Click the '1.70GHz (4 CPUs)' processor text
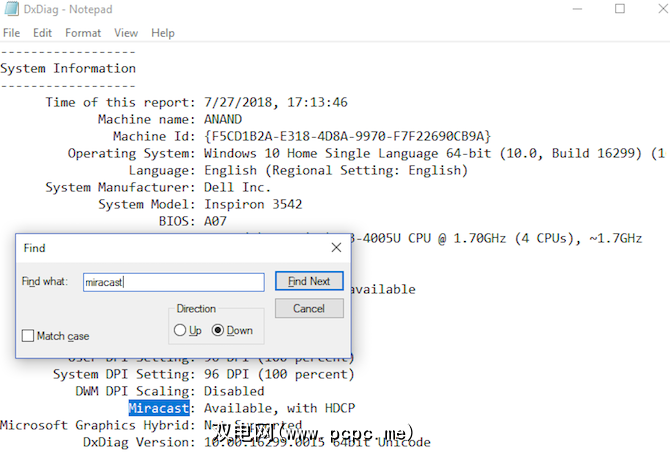The image size is (670, 456). [x=514, y=238]
